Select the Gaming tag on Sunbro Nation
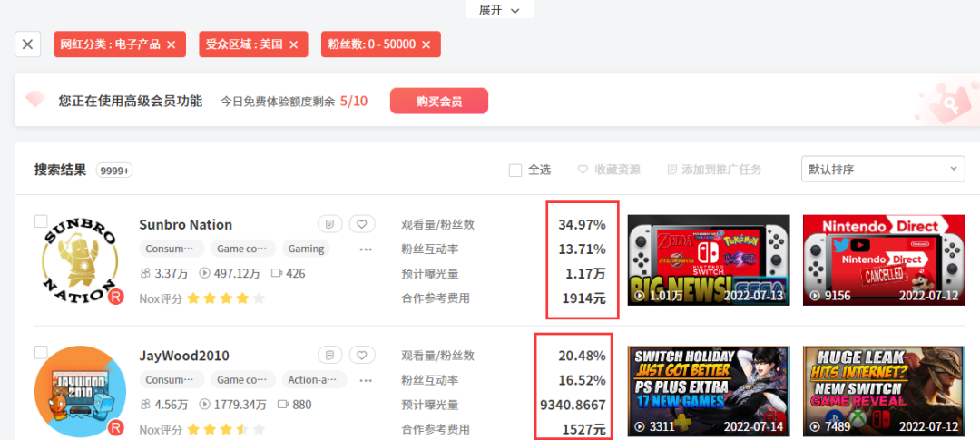 coord(306,249)
